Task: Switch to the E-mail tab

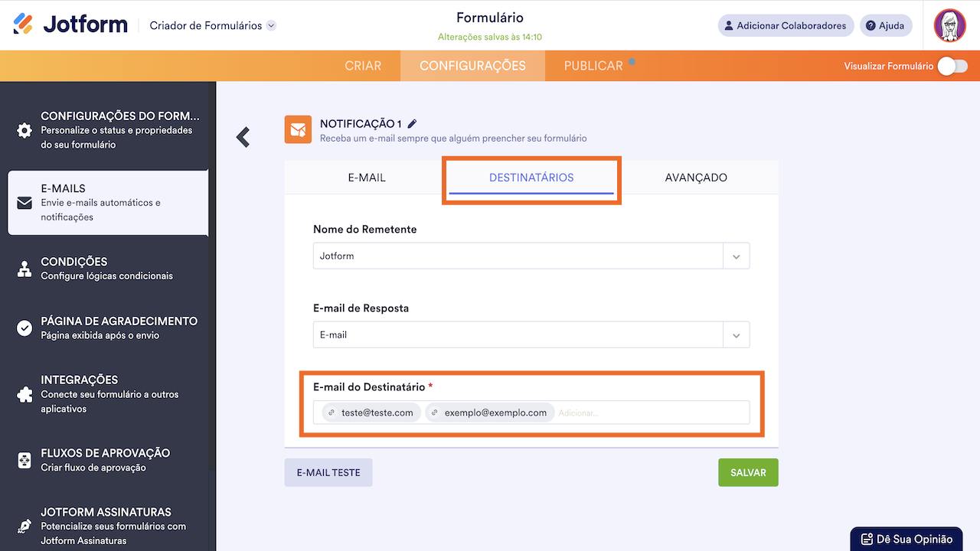Action: point(367,178)
